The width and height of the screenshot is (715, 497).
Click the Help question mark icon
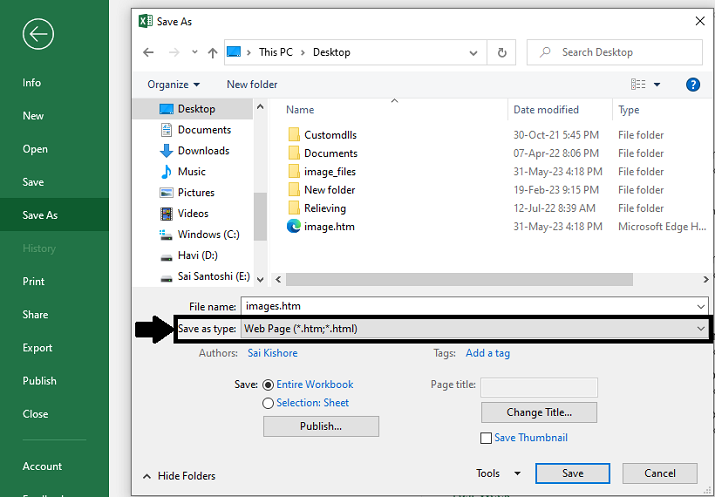[x=692, y=85]
